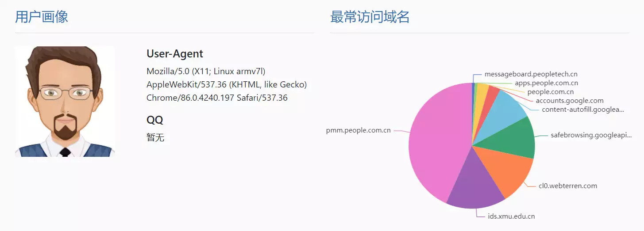Image resolution: width=644 pixels, height=231 pixels.
Task: Click the 最常访问域名 section heading
Action: (370, 17)
